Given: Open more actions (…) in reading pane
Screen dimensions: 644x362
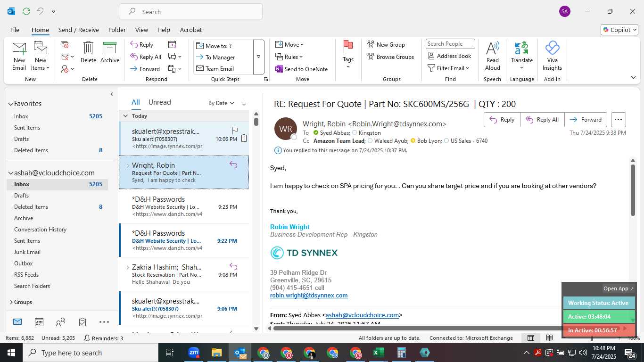Looking at the screenshot, I should 618,120.
